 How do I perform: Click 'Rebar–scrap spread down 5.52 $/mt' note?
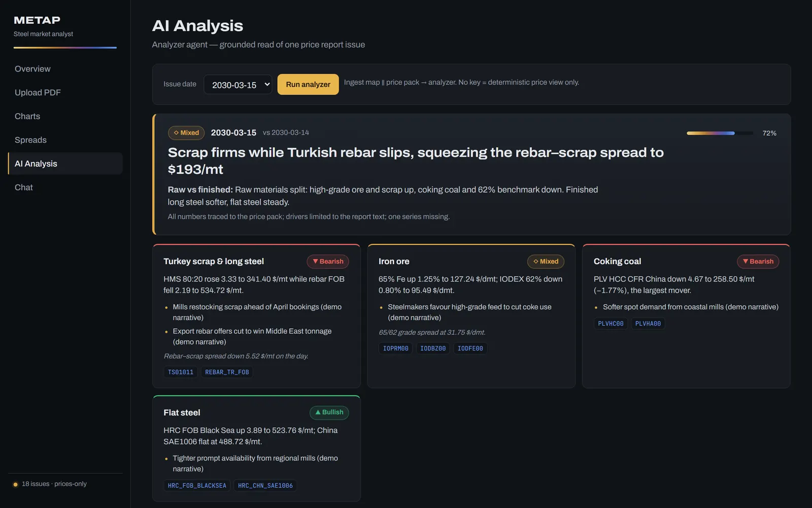(x=236, y=356)
